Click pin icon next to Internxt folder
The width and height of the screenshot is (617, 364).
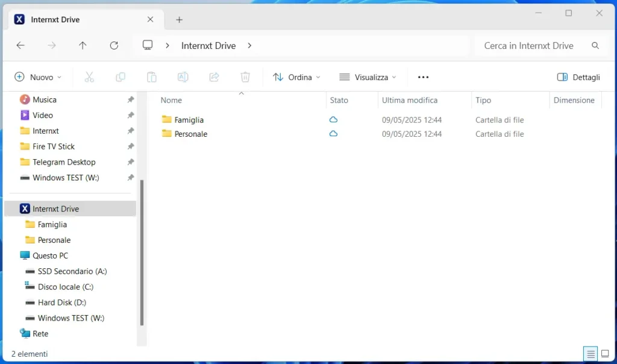tap(131, 131)
